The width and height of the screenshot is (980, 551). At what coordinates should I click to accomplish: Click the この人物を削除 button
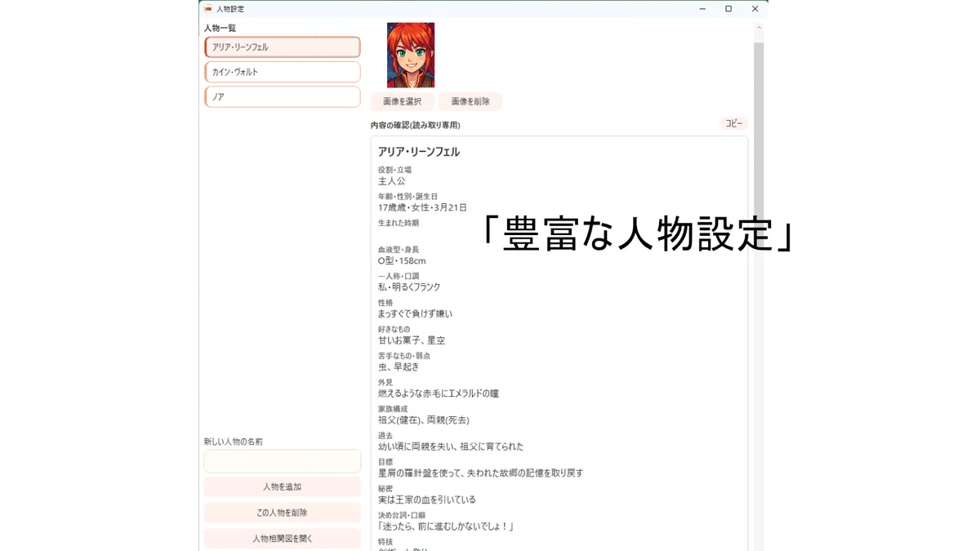[282, 513]
